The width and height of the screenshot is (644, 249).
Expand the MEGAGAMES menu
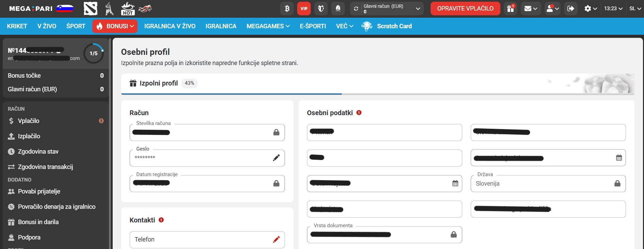pyautogui.click(x=268, y=26)
